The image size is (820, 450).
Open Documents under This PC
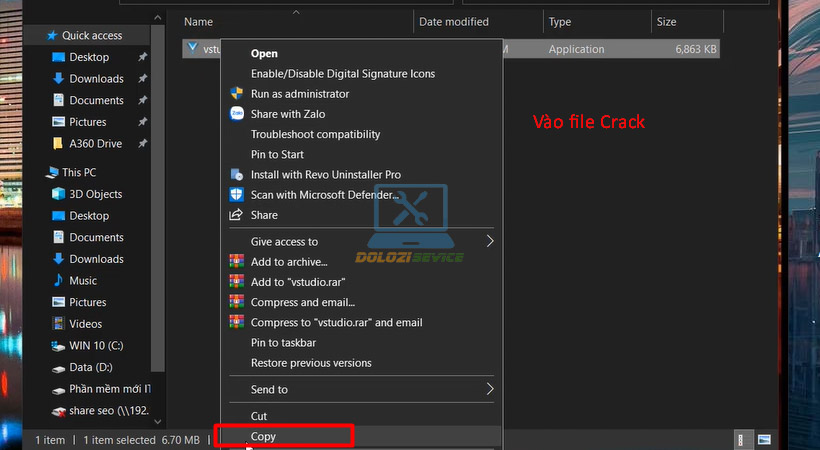pyautogui.click(x=96, y=237)
